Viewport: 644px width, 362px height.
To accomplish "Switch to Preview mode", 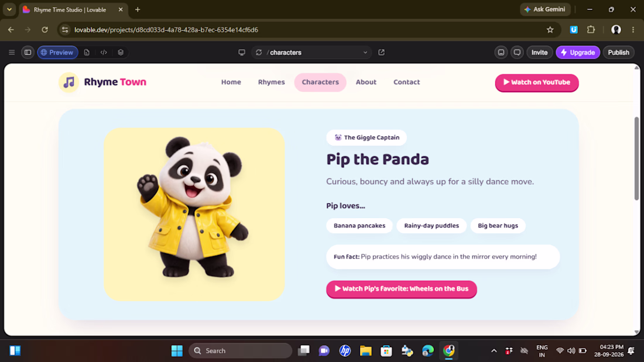I will coord(57,53).
